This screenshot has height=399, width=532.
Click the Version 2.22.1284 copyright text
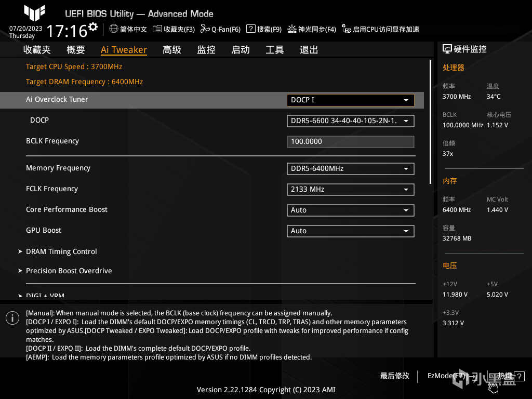(266, 390)
